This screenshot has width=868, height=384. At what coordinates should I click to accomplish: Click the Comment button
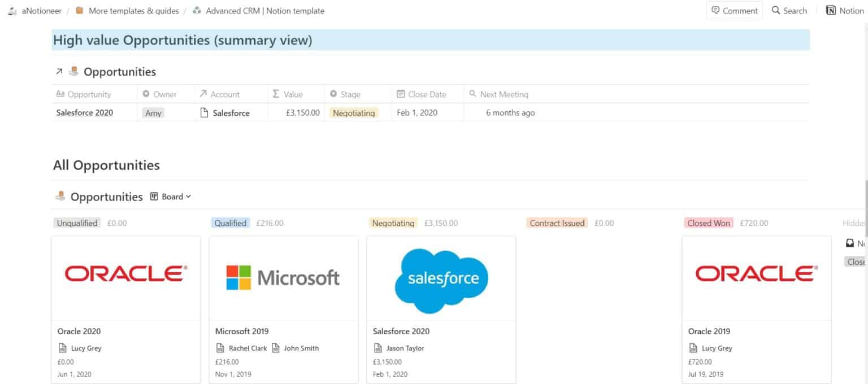(x=734, y=10)
